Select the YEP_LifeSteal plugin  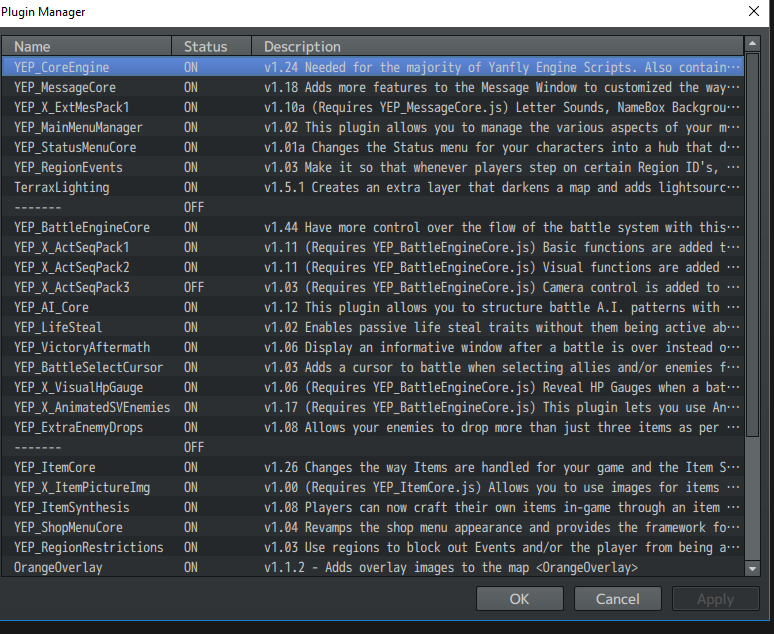click(x=373, y=327)
